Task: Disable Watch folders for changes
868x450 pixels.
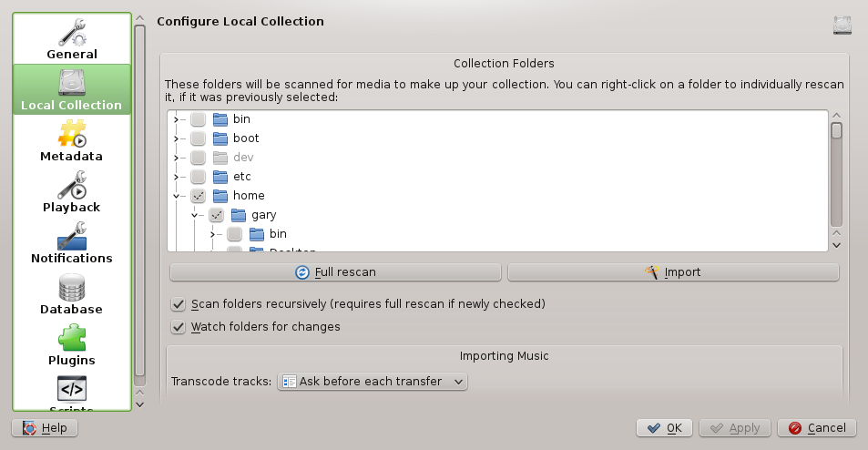Action: click(179, 326)
